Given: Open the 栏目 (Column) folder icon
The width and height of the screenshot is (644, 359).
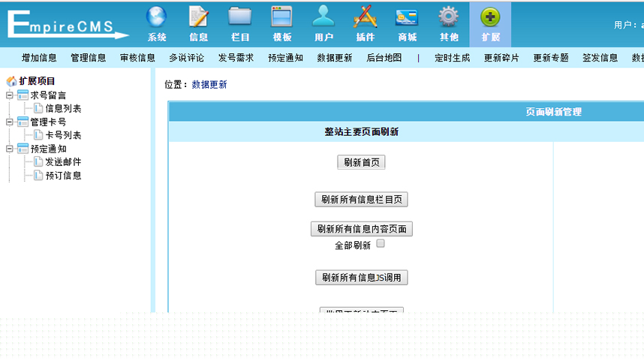Looking at the screenshot, I should pos(240,17).
